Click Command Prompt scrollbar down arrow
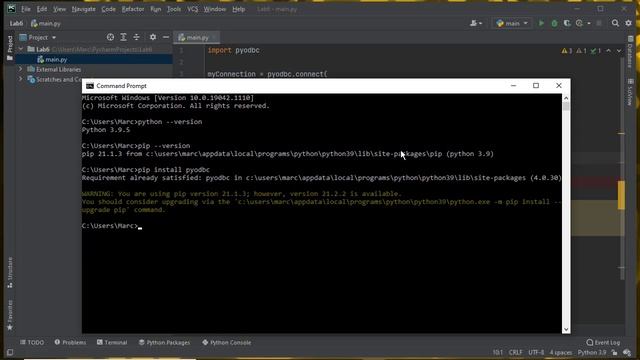Screen dimensions: 640x360 [566, 329]
